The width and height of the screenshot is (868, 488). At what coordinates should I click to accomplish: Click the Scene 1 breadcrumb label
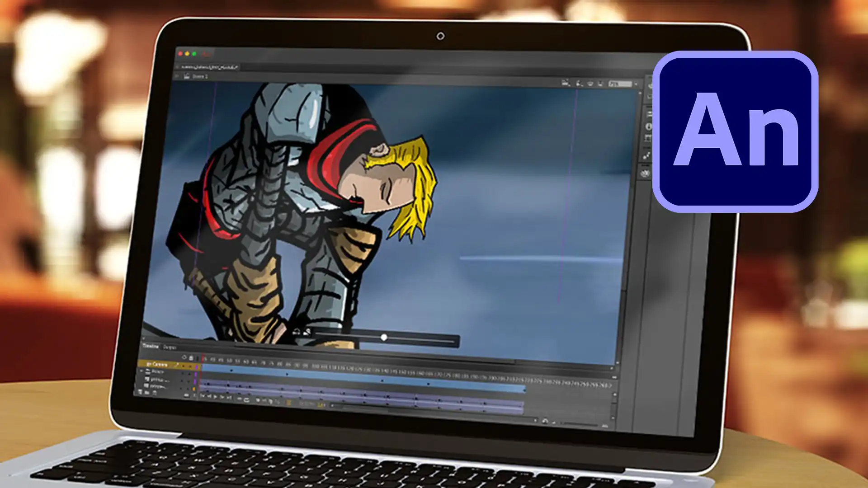coord(198,76)
